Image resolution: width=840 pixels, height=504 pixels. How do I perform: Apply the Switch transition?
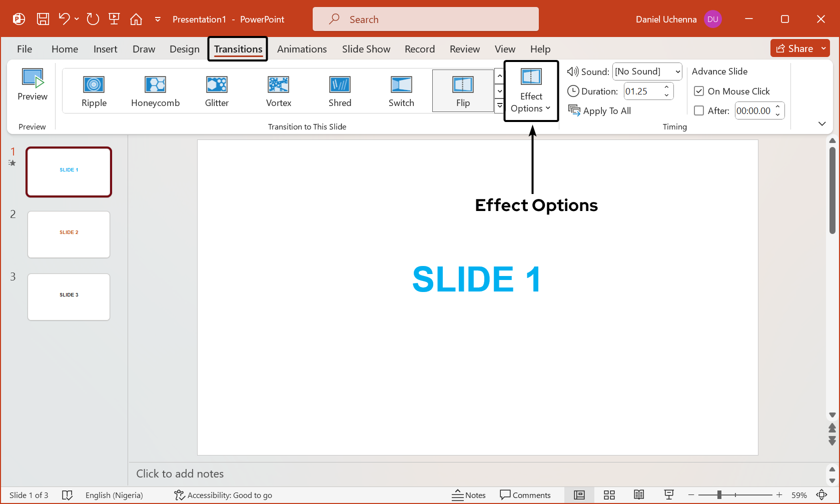(x=401, y=91)
